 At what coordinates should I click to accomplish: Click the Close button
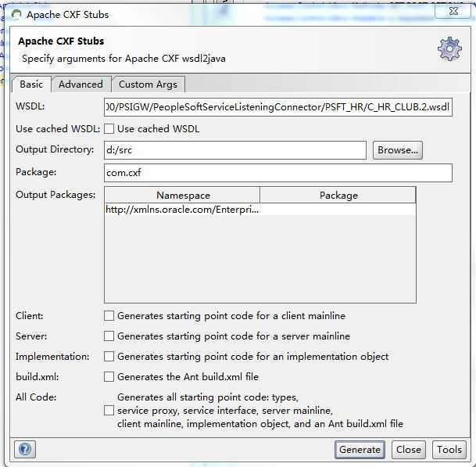click(x=409, y=449)
